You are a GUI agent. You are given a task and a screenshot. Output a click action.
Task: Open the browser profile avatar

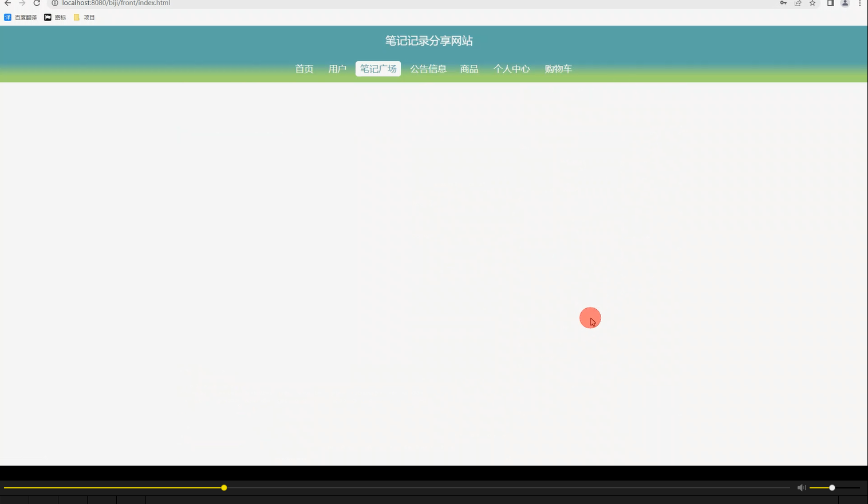845,3
